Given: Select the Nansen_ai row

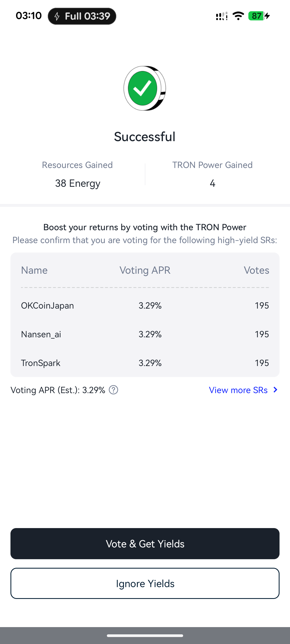Looking at the screenshot, I should [145, 334].
